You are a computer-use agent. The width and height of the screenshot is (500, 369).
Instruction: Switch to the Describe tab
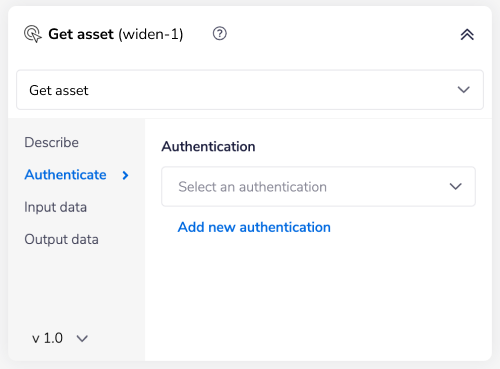coord(52,143)
